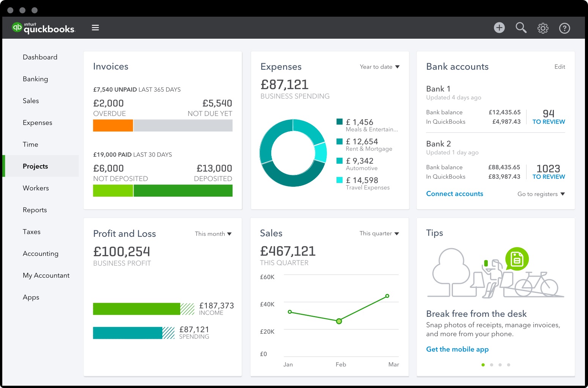Expand the Go to registers dropdown
The height and width of the screenshot is (388, 588).
(x=541, y=194)
